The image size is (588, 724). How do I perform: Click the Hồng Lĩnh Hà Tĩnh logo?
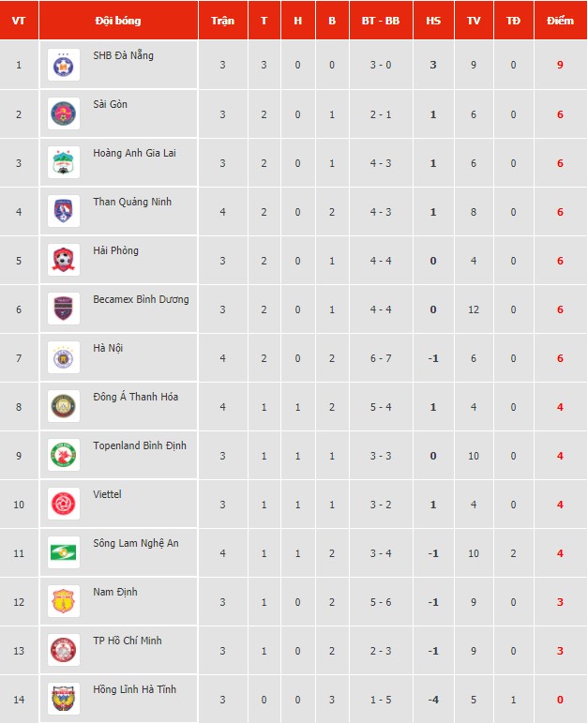click(64, 699)
